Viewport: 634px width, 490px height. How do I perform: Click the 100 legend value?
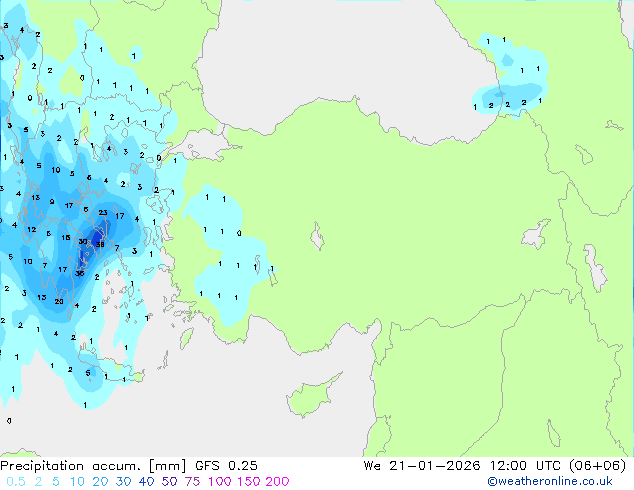(220, 482)
